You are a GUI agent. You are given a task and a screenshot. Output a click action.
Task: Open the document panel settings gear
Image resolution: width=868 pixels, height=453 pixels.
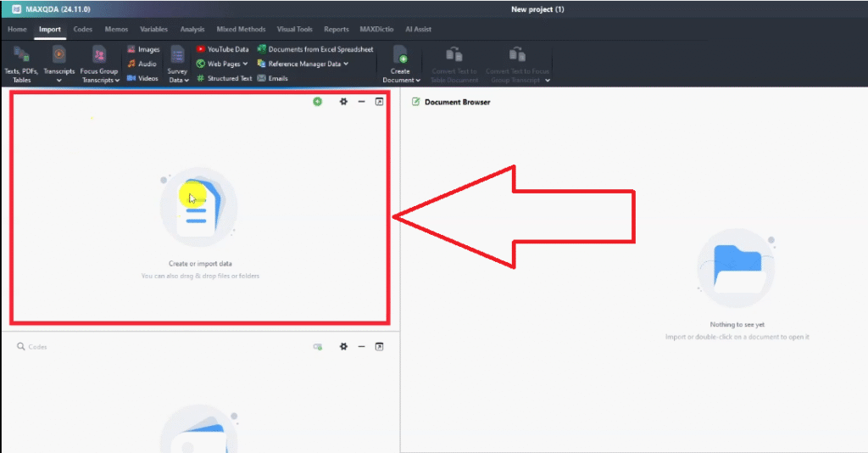343,102
